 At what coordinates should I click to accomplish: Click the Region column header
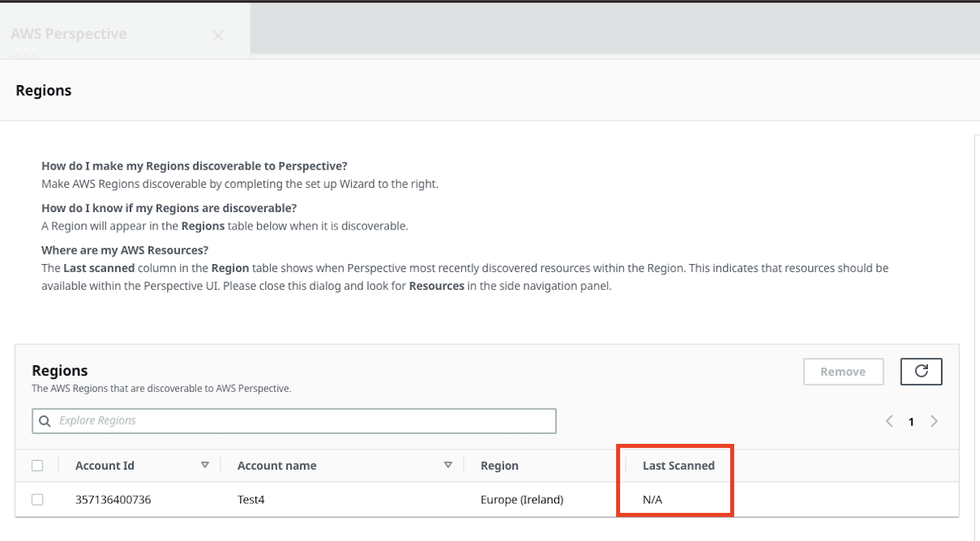500,466
